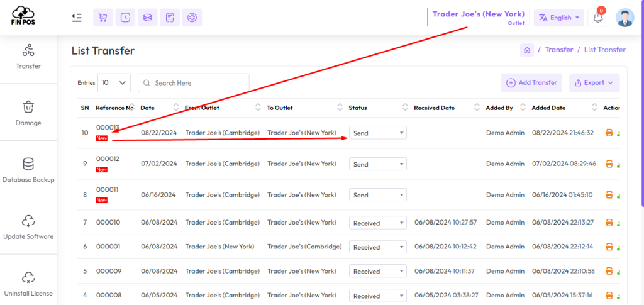
Task: Open Status dropdown for transfer 000012
Action: 378,164
